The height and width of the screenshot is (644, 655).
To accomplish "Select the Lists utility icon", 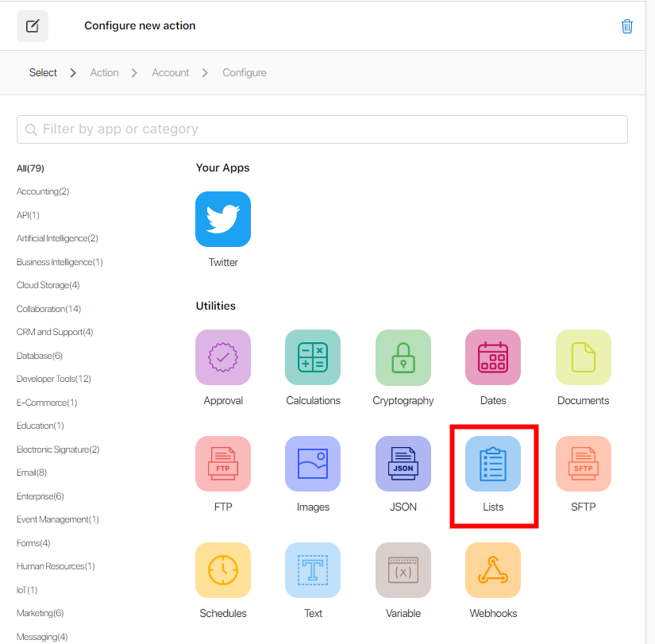I will click(493, 464).
